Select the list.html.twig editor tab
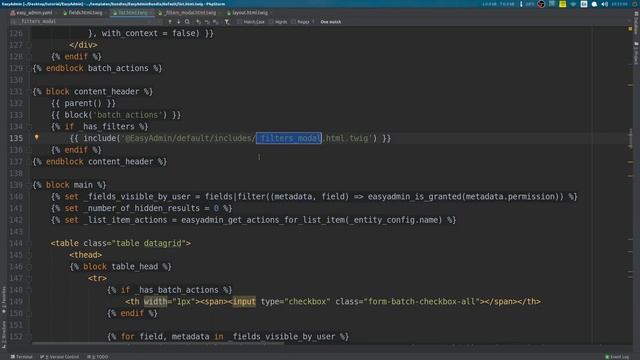 131,13
